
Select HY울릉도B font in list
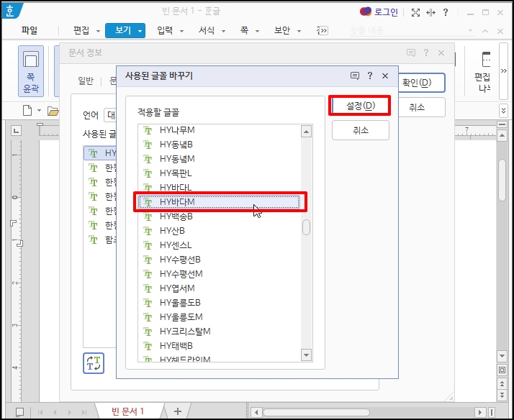click(219, 303)
